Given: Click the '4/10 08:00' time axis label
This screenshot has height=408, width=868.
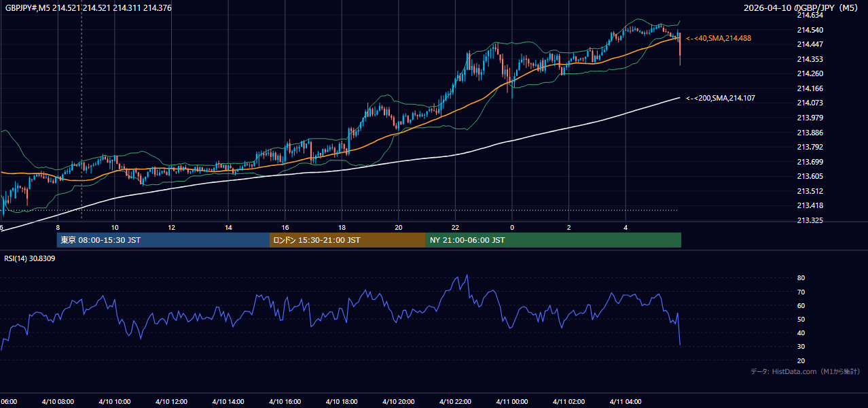Looking at the screenshot, I should pyautogui.click(x=58, y=402).
